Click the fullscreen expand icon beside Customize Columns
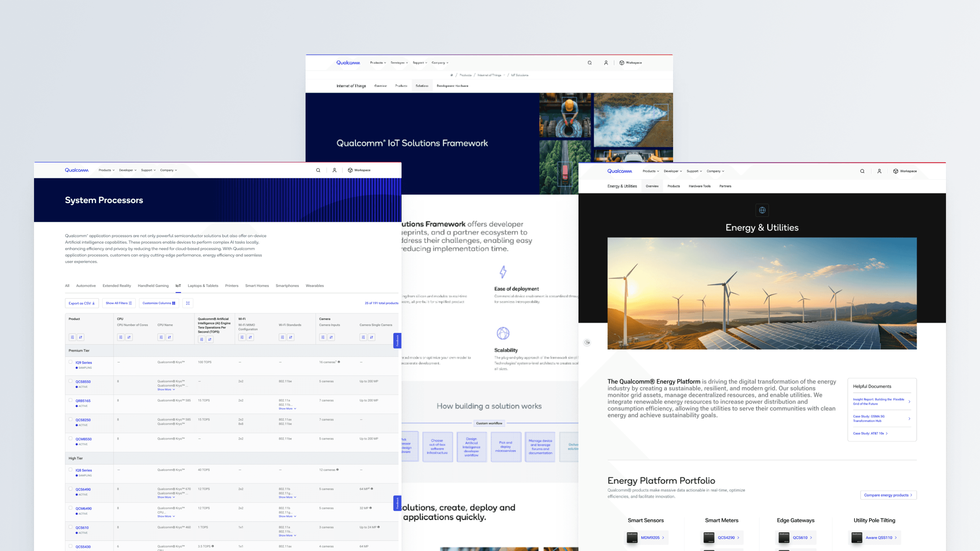980x551 pixels. pos(187,303)
